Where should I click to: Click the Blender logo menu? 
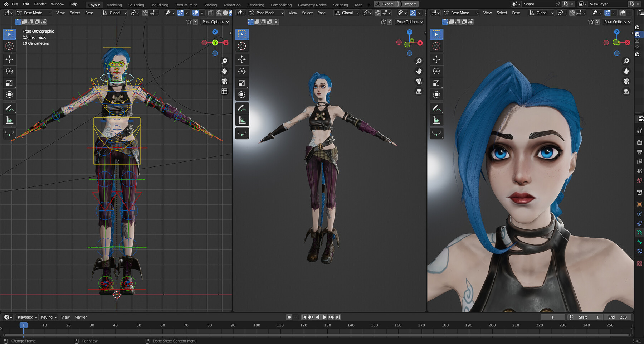pyautogui.click(x=6, y=4)
